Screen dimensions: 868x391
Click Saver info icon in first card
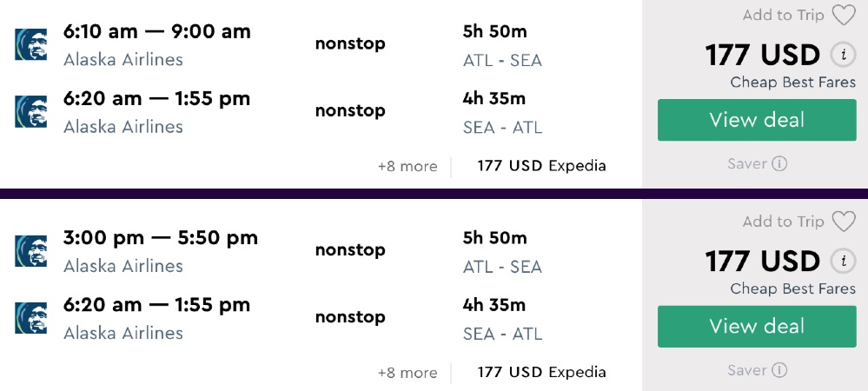coord(779,163)
